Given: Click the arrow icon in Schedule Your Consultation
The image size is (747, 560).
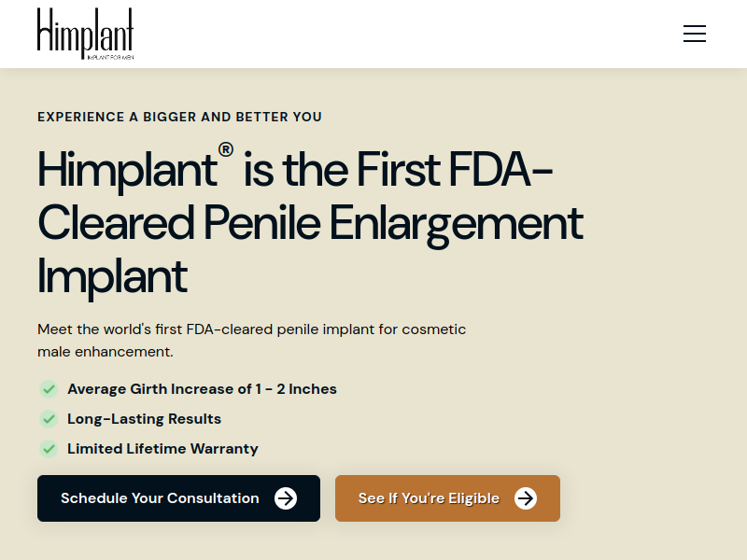Looking at the screenshot, I should click(286, 498).
